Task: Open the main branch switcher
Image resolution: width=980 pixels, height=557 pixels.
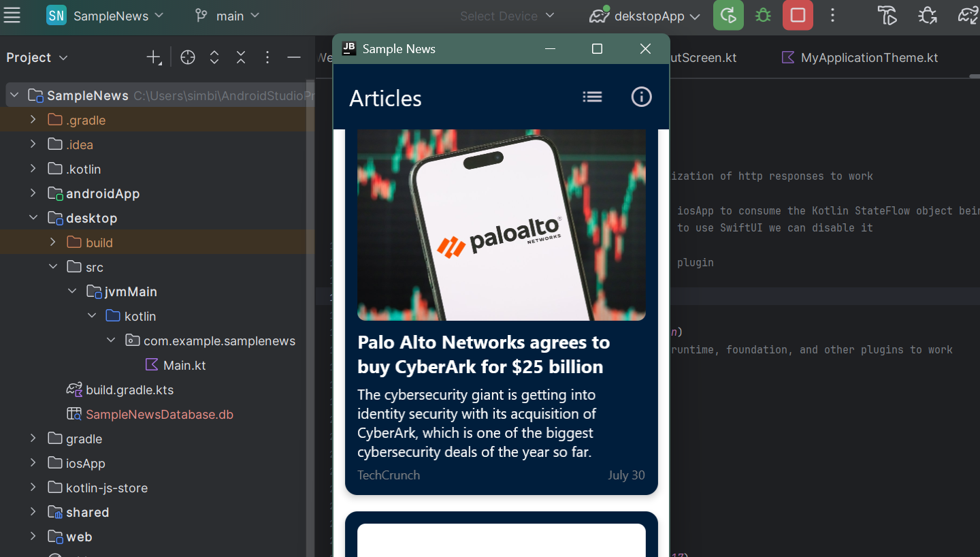Action: (x=227, y=15)
